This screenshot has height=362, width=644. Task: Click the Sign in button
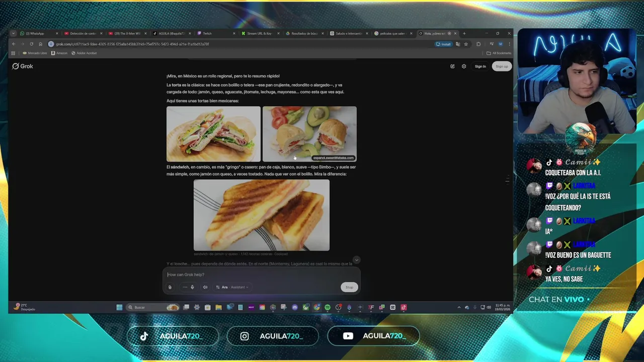(x=480, y=66)
